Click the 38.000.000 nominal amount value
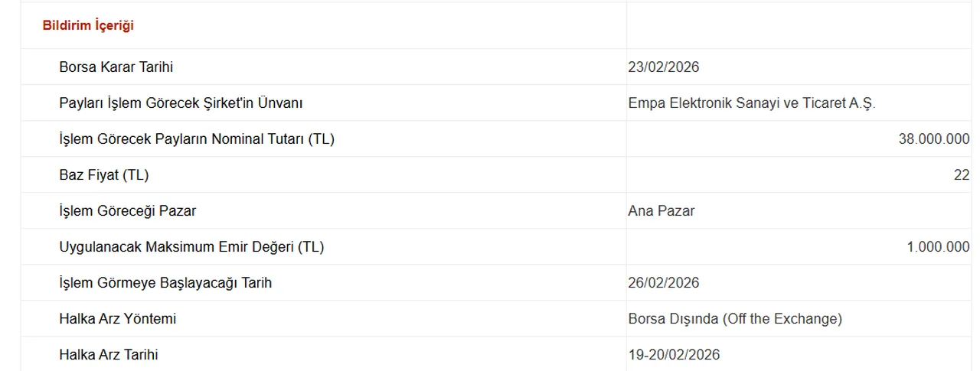 pyautogui.click(x=933, y=139)
